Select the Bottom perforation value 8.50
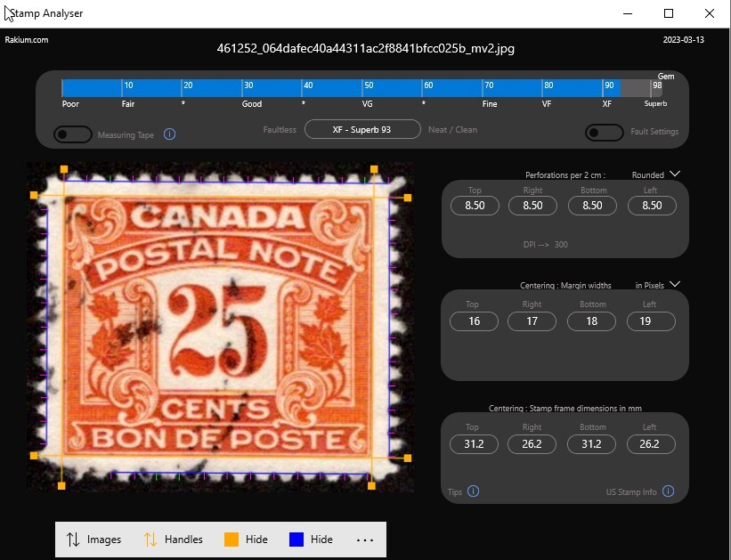 [592, 206]
